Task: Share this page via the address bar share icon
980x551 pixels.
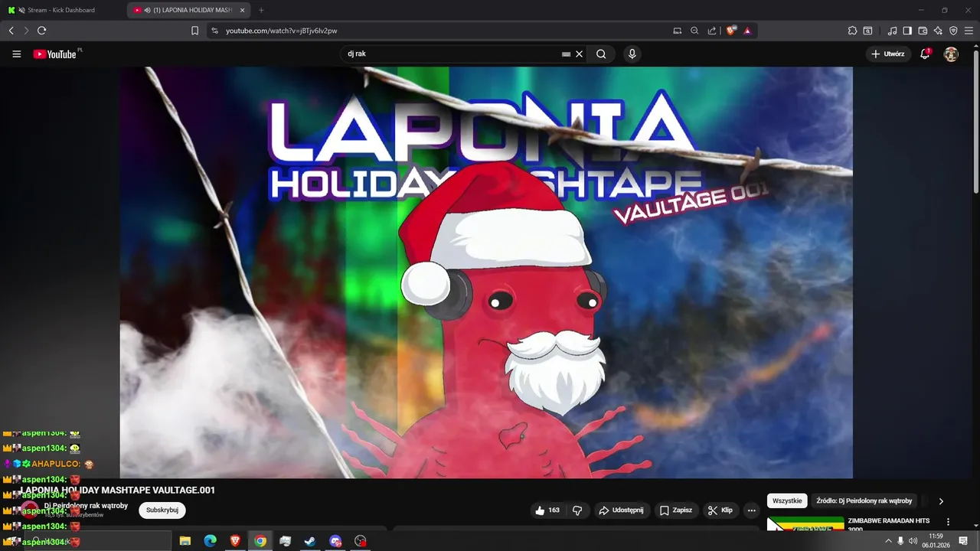Action: pyautogui.click(x=712, y=31)
